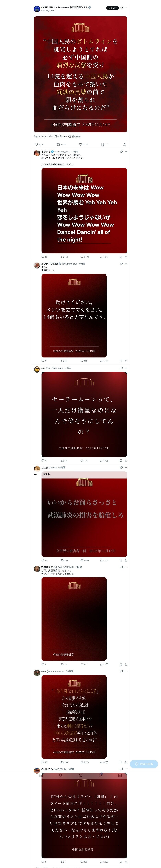Click the back arrow beside the ポスト header
This screenshot has height=868, width=161.
pos(35,474)
